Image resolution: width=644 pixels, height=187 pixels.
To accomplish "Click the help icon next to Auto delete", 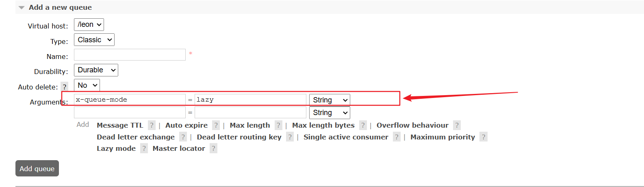I will tap(64, 87).
